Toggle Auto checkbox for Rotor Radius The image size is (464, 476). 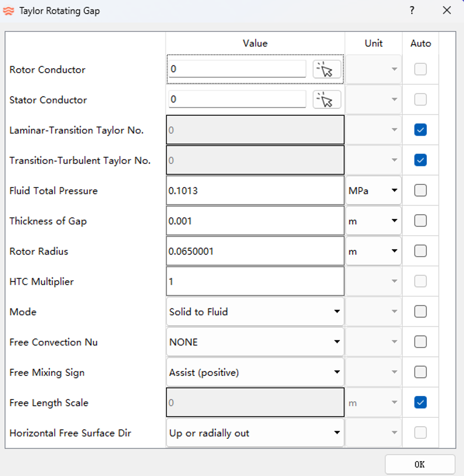click(x=420, y=251)
